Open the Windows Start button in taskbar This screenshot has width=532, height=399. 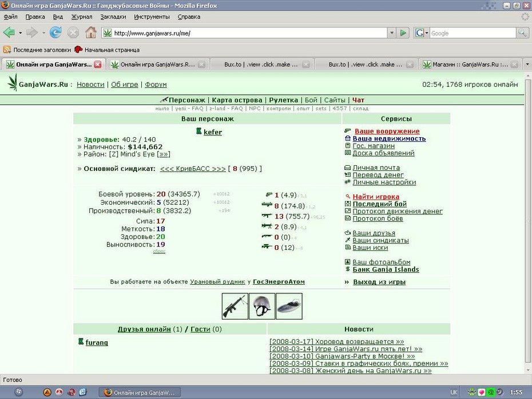coord(19,392)
